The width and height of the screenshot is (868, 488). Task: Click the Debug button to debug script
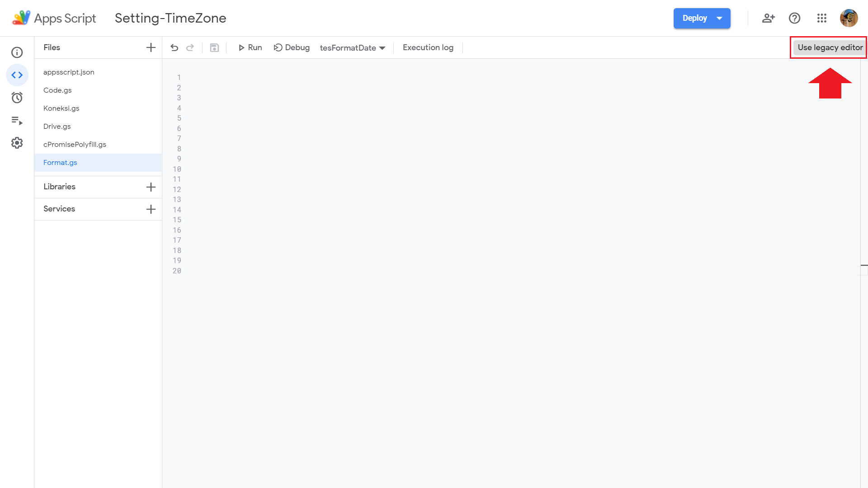[x=291, y=47]
